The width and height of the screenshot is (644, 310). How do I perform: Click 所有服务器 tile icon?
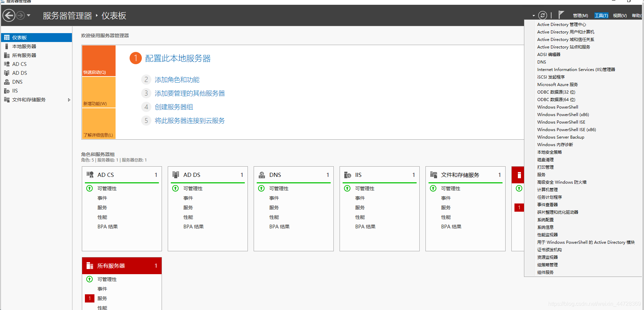point(90,266)
